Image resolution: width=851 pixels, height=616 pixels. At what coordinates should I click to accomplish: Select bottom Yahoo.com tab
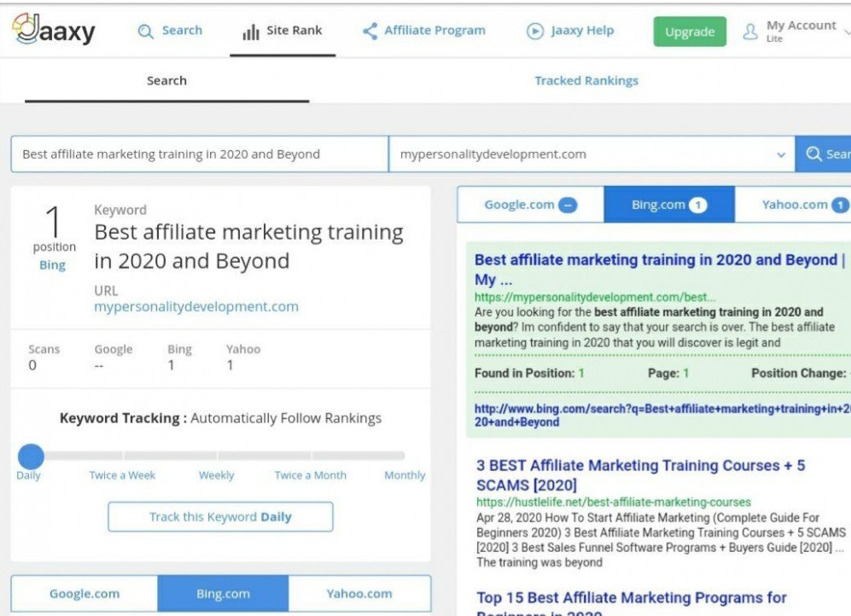pos(359,594)
